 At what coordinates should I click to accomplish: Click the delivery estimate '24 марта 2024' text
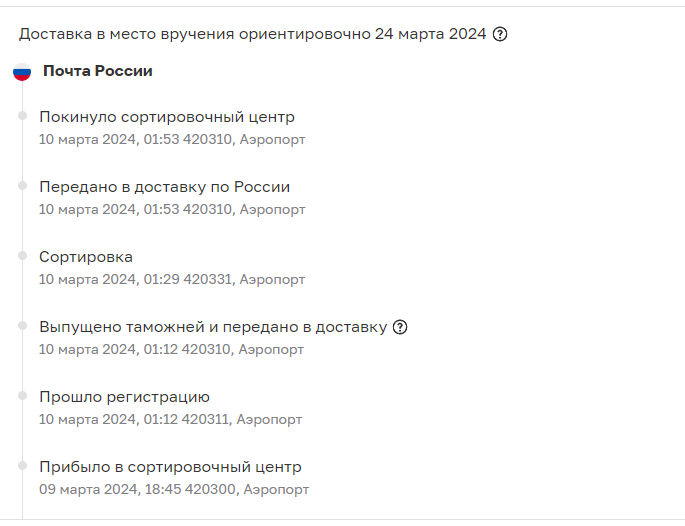tap(430, 34)
